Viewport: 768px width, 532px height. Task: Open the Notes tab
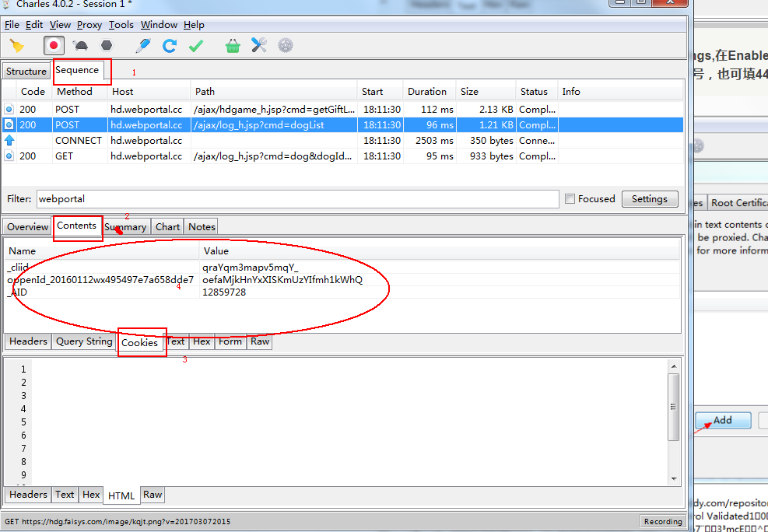[x=202, y=227]
